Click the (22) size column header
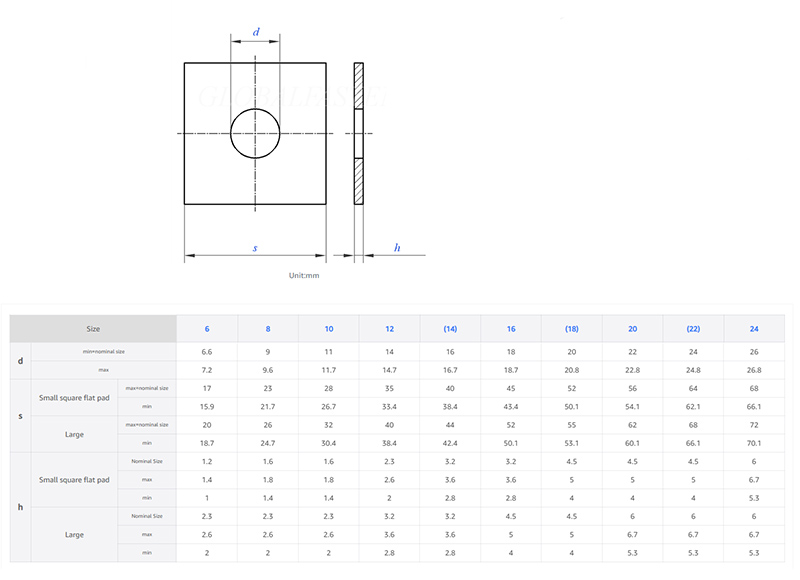The image size is (800, 580). (693, 328)
